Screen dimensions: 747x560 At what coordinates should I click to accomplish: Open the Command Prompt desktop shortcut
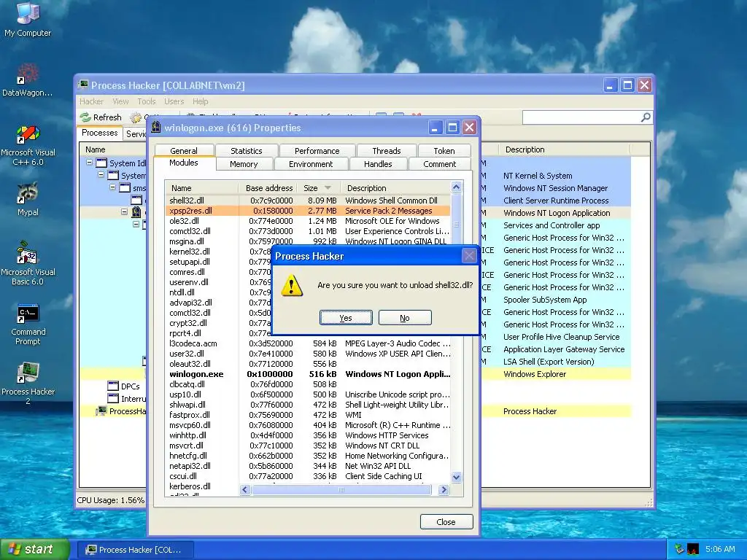coord(28,324)
